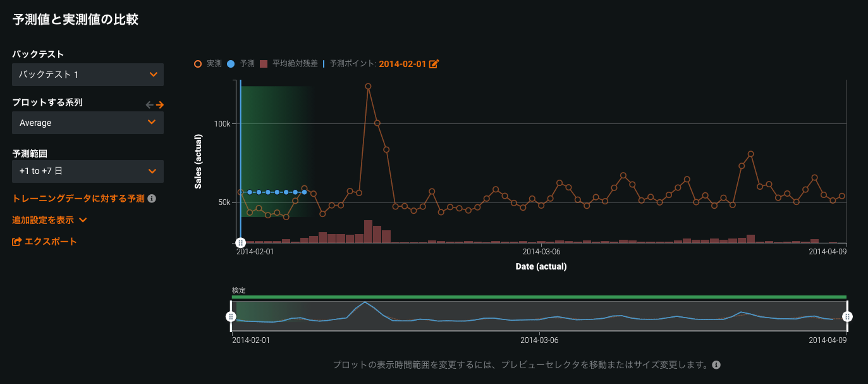Click the 2014-02-01 forecast point date
Screen dimensions: 868x384
coord(402,64)
